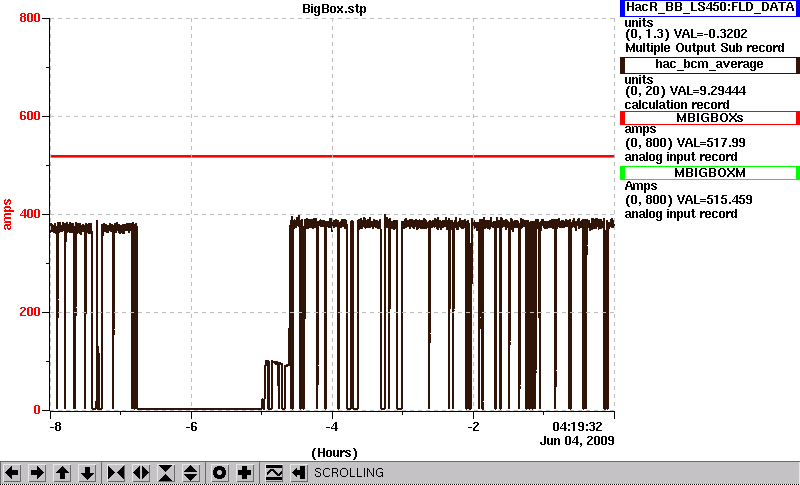Click the Jun 04, 2009 date label
800x485 pixels.
click(x=577, y=441)
